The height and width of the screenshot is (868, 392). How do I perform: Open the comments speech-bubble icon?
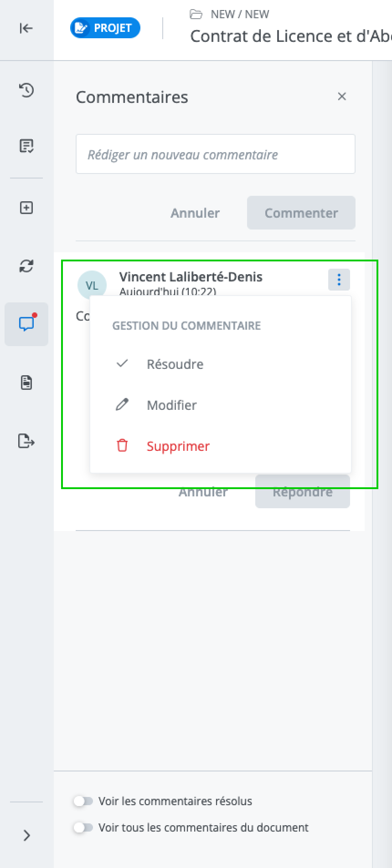pos(26,324)
